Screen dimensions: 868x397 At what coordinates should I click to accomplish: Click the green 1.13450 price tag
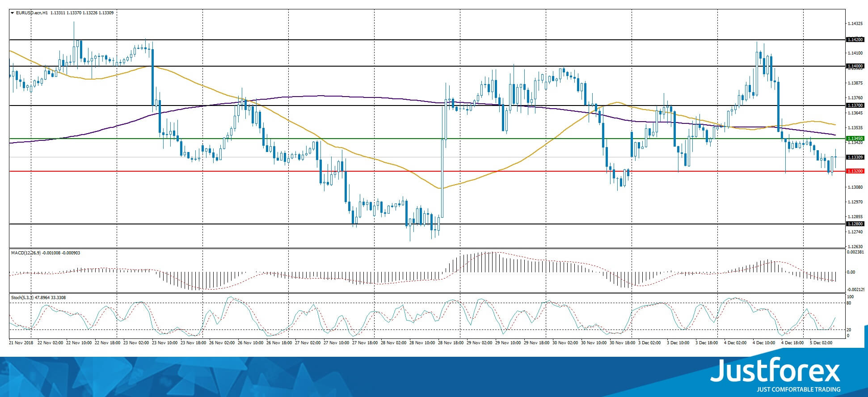pyautogui.click(x=855, y=139)
